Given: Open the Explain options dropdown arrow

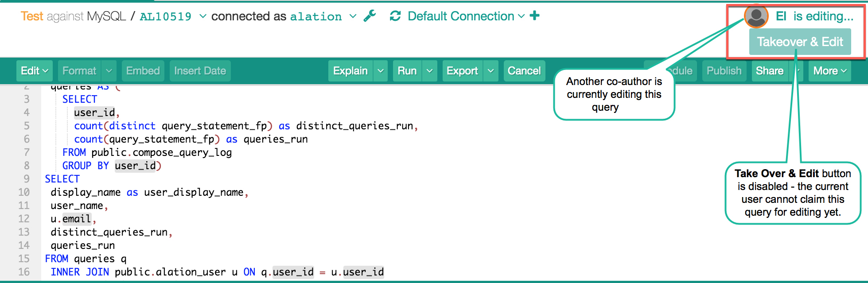Looking at the screenshot, I should click(x=380, y=71).
